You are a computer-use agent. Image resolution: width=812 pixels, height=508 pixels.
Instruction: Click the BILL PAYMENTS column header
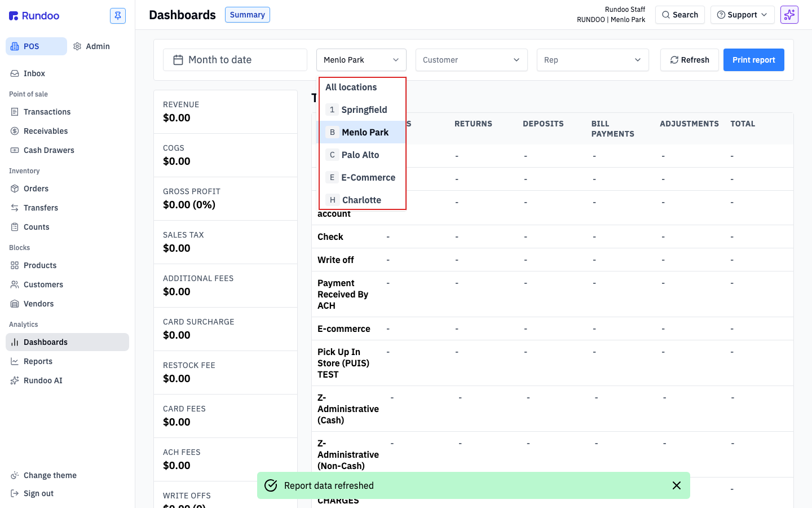(612, 129)
